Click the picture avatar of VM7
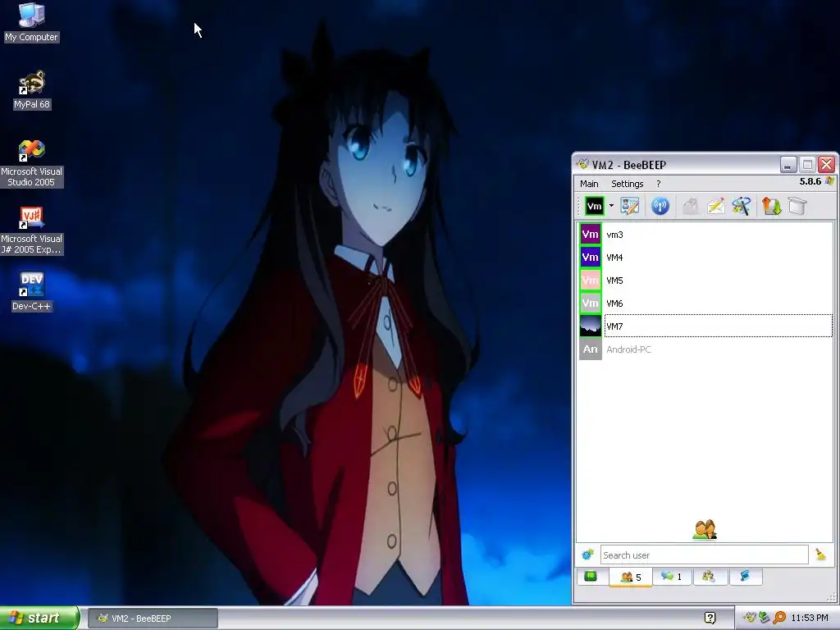840x630 pixels. point(591,326)
